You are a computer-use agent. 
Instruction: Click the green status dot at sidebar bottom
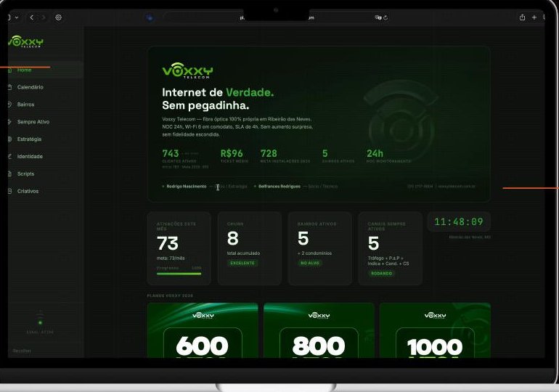pos(40,322)
